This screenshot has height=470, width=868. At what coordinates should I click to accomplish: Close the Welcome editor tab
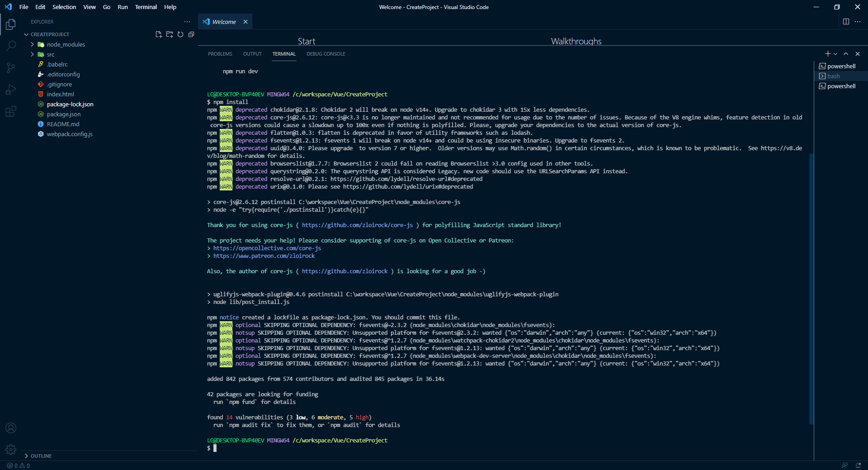click(x=245, y=22)
